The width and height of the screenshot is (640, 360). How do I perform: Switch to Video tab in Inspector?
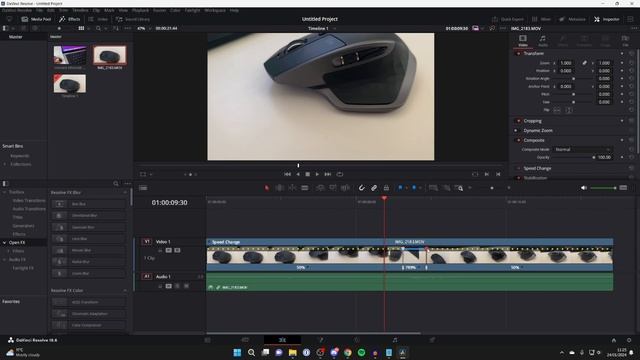(523, 41)
